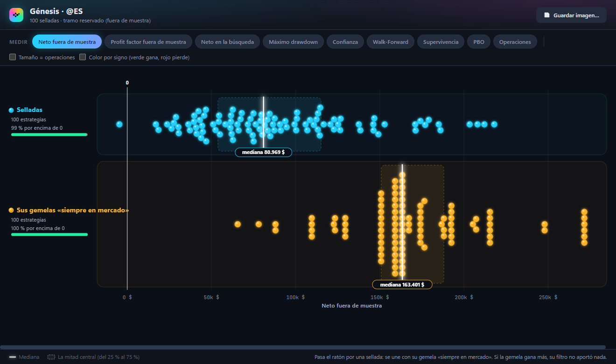
Task: Click the gemelas green progress bar
Action: pos(49,235)
